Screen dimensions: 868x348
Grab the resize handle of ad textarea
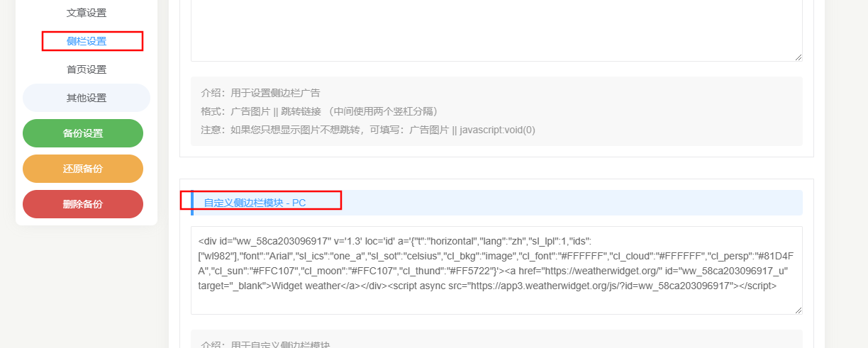(798, 57)
